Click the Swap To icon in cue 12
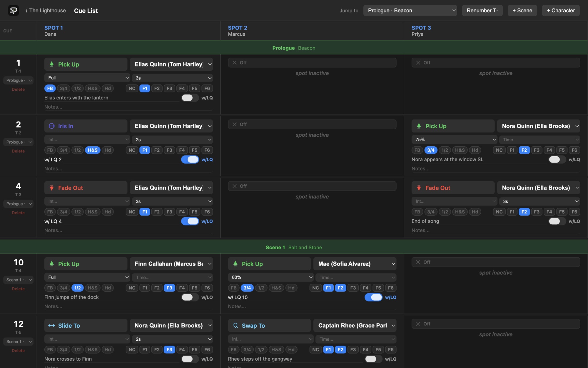The width and height of the screenshot is (588, 368). [235, 326]
